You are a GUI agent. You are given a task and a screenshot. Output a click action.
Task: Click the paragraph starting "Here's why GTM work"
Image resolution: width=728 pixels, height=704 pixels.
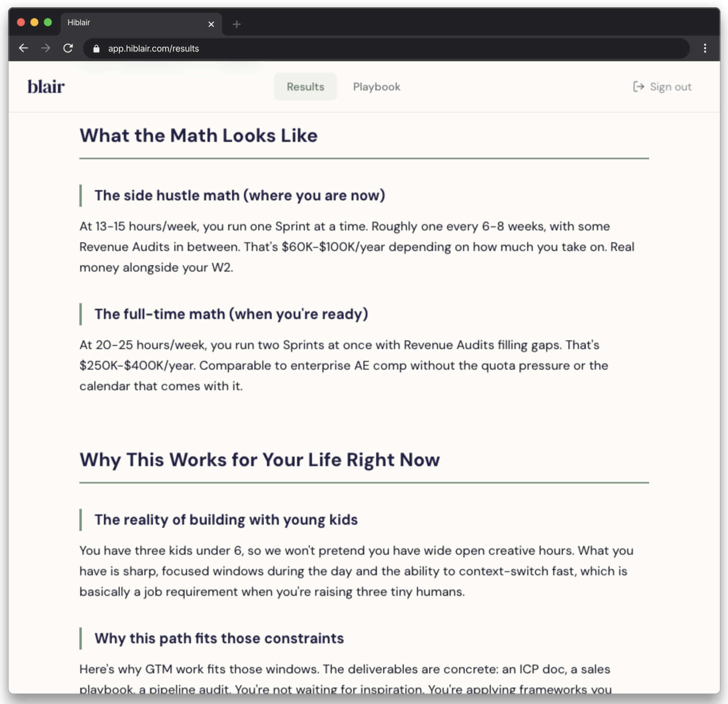(x=345, y=679)
